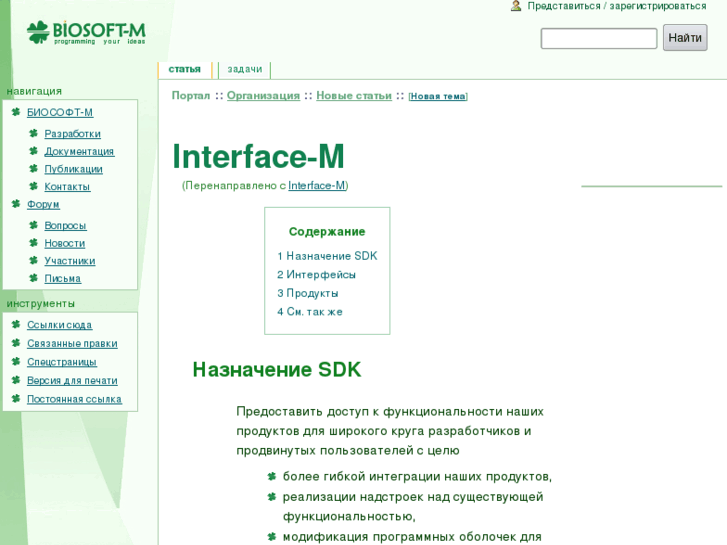
Task: Open the Форум link
Action: 43,204
